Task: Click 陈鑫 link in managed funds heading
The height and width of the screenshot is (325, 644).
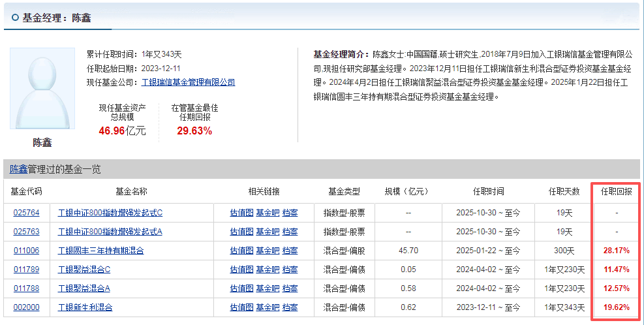Action: [18, 169]
